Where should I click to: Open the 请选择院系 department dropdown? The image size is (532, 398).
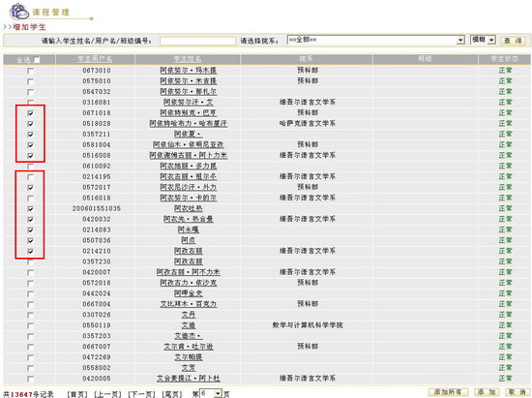click(x=376, y=40)
